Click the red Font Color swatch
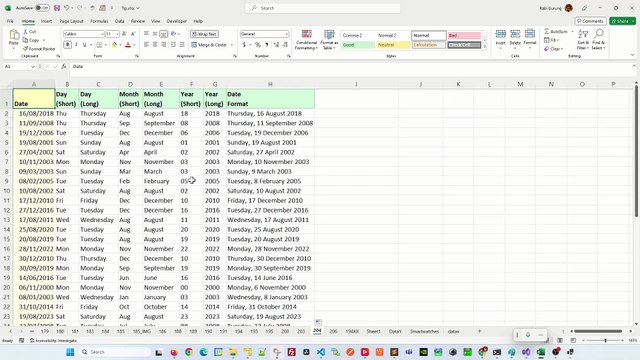The width and height of the screenshot is (640, 360). click(x=128, y=44)
